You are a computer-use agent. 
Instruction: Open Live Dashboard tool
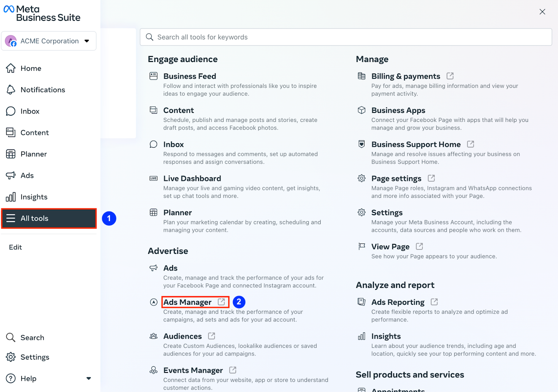click(192, 179)
